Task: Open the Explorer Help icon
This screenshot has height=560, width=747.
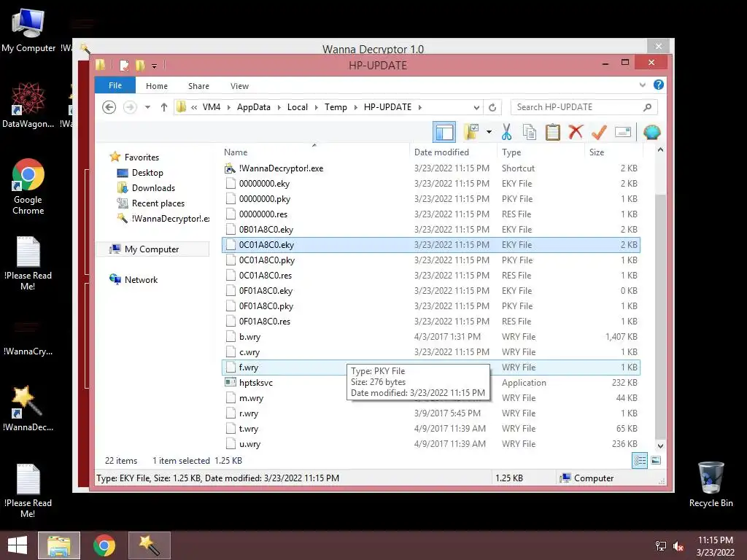Action: 659,85
